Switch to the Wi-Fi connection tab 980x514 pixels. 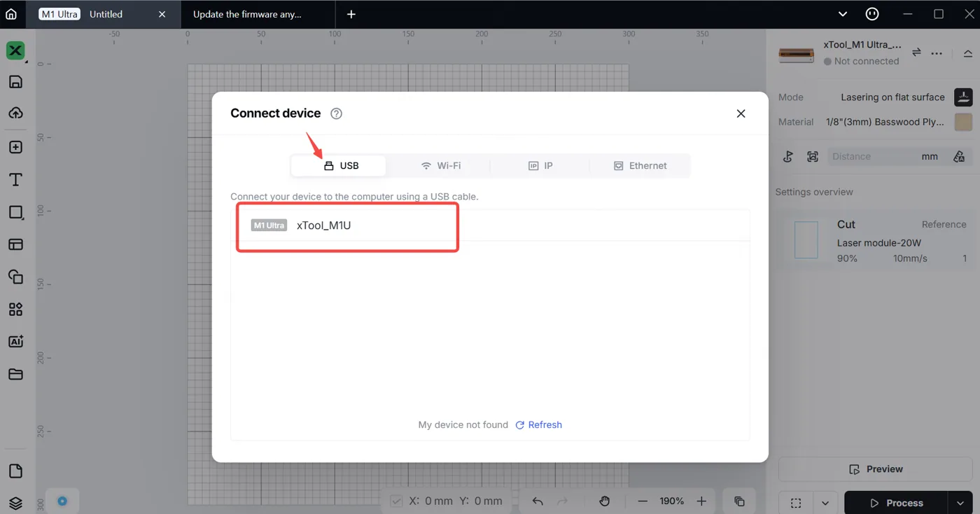tap(440, 166)
